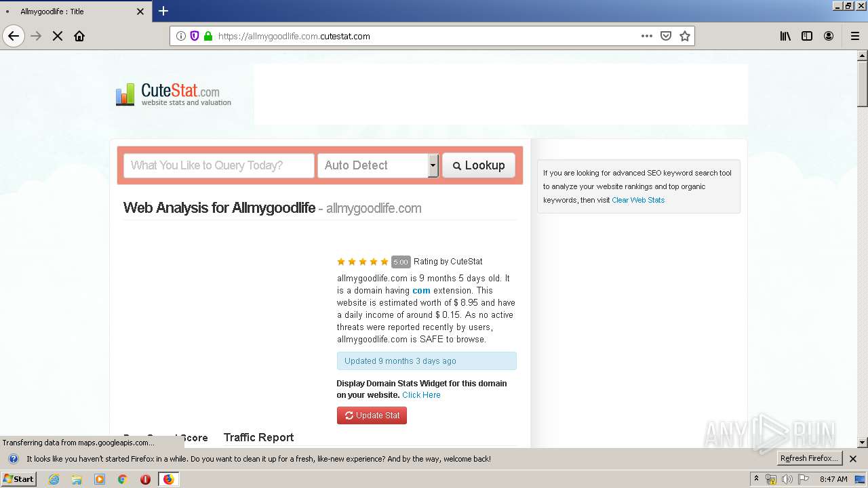Open a new tab
Image resolution: width=868 pixels, height=488 pixels.
163,11
